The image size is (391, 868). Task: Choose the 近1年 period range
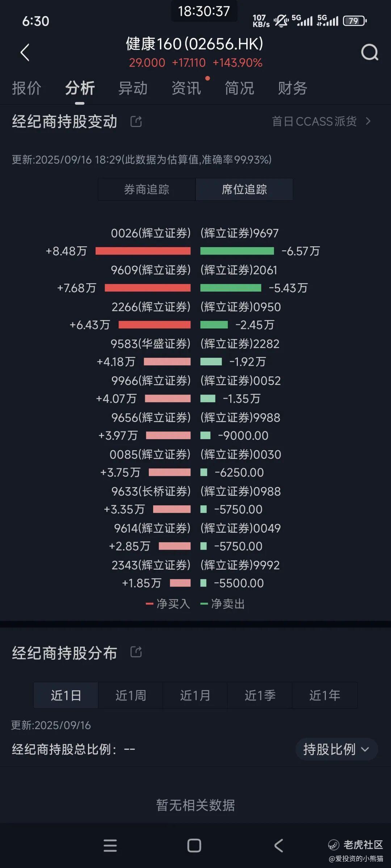pyautogui.click(x=325, y=695)
